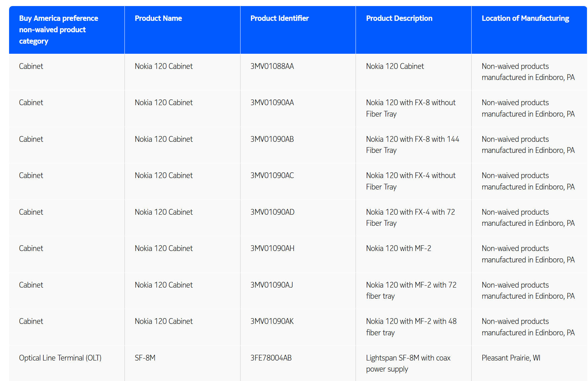This screenshot has width=588, height=381.
Task: Click the Buy America preference category header
Action: pyautogui.click(x=59, y=30)
